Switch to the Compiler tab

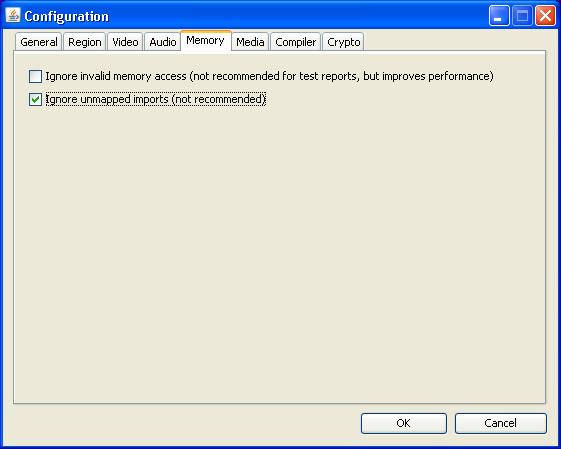(296, 42)
